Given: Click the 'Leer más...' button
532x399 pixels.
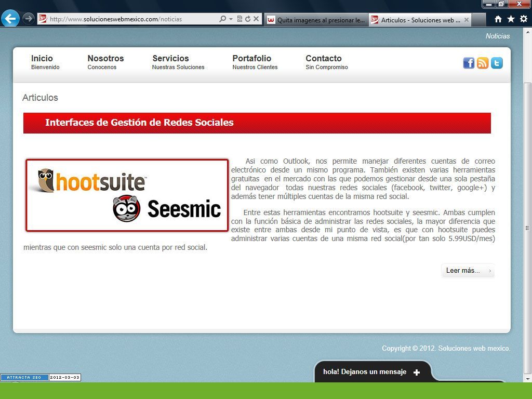Looking at the screenshot, I should pos(468,271).
